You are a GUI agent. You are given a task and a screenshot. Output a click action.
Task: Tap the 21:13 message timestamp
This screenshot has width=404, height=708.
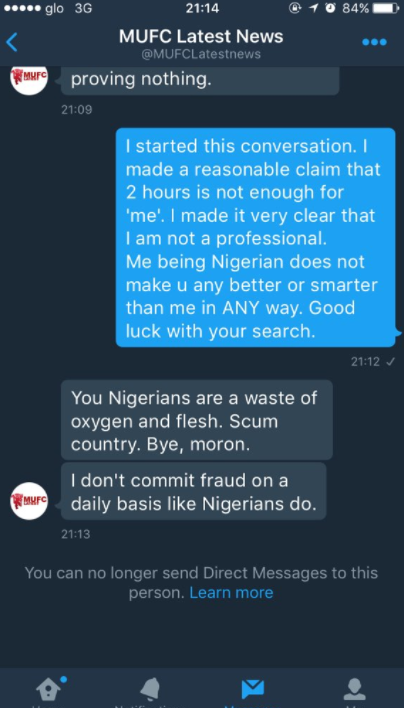click(75, 534)
